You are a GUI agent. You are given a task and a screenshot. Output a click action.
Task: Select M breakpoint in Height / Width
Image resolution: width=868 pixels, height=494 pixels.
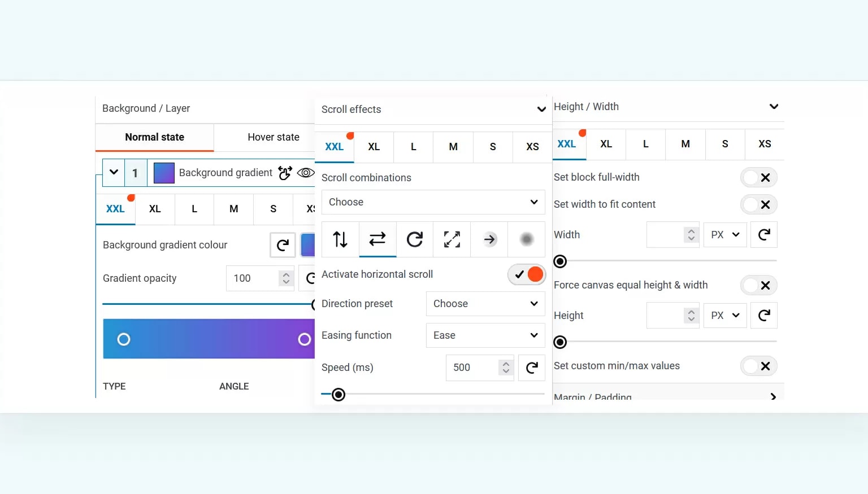click(x=685, y=144)
